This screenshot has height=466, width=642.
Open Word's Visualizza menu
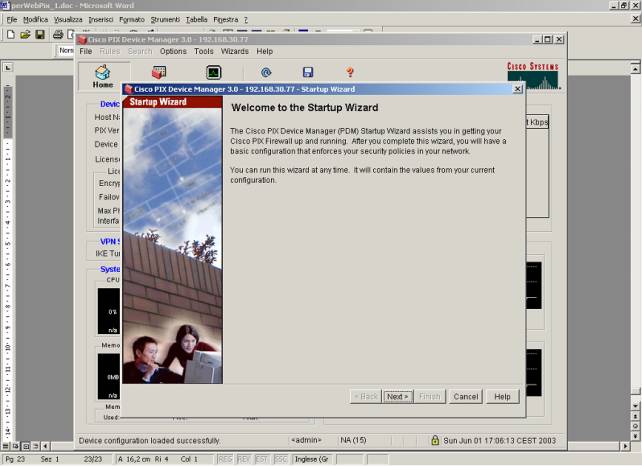[68, 19]
